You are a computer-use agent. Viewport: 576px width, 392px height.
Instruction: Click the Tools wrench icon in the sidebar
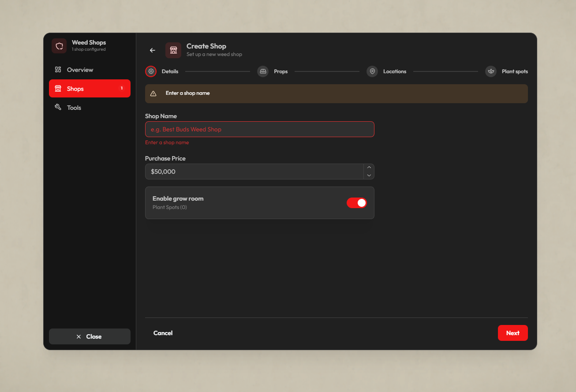58,107
